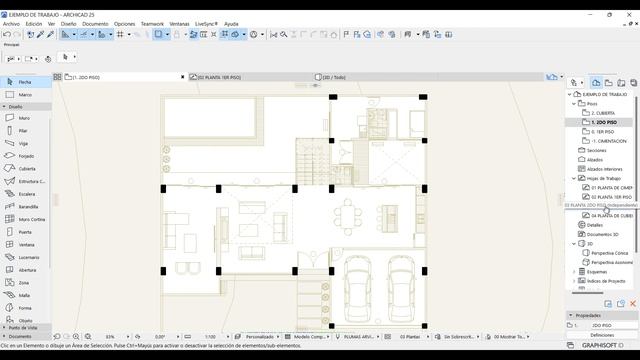This screenshot has height=360, width=640.
Task: Click the Definiciones button
Action: pos(602,335)
